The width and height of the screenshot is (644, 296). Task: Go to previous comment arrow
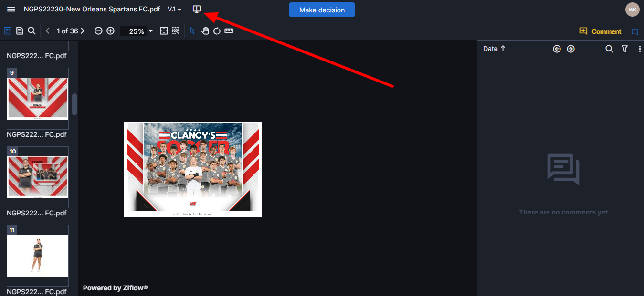[557, 49]
